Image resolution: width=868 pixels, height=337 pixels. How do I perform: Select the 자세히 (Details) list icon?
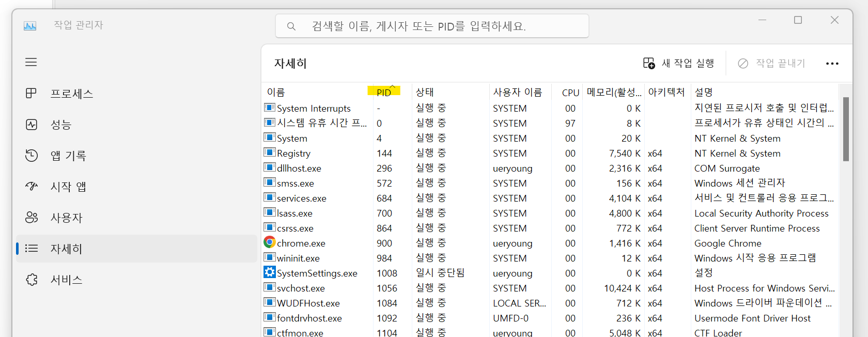pyautogui.click(x=32, y=249)
